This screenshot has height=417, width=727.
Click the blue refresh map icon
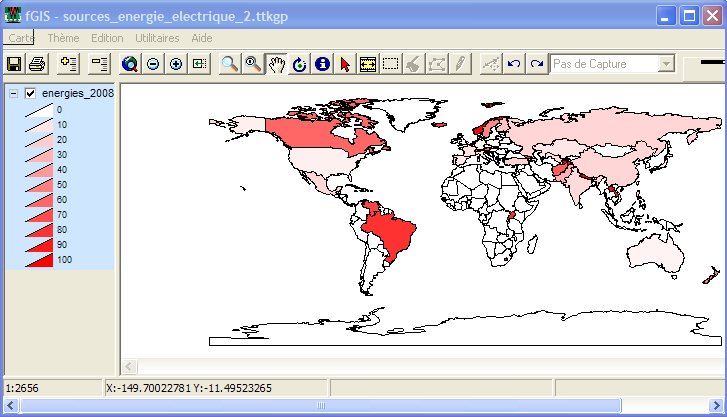tap(299, 64)
